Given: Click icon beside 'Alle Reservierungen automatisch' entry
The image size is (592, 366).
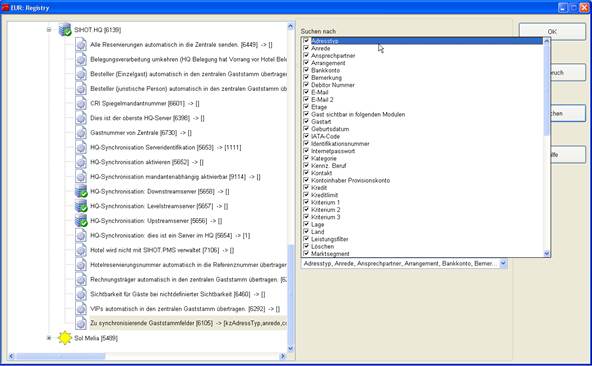Looking at the screenshot, I should click(81, 45).
